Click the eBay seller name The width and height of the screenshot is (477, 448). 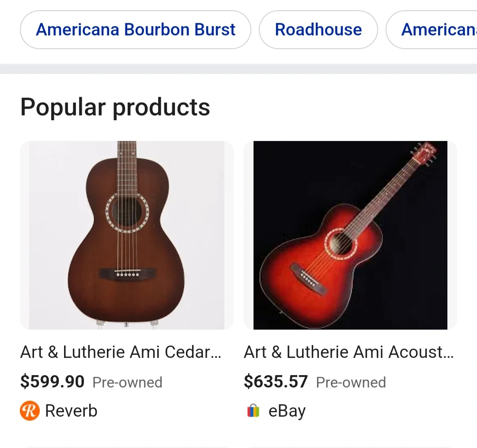pos(287,411)
